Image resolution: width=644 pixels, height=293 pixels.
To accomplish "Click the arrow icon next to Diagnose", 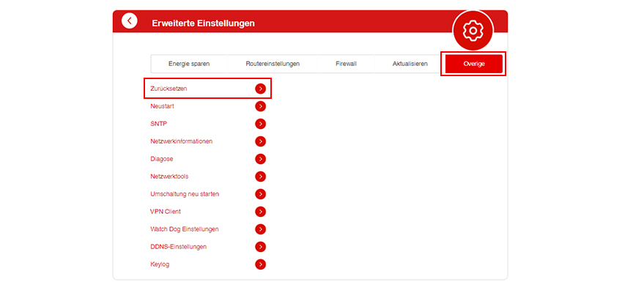I will (x=260, y=159).
